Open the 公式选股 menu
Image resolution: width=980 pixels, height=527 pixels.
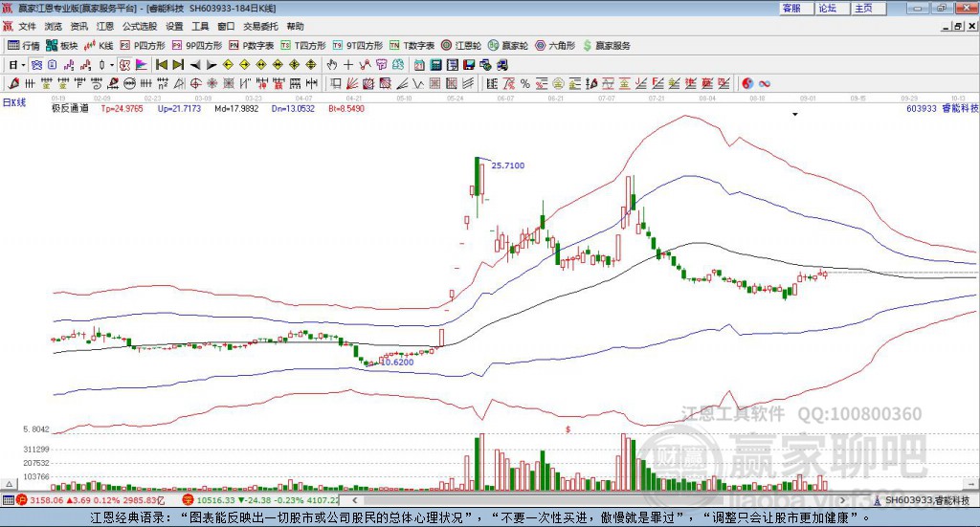click(140, 26)
